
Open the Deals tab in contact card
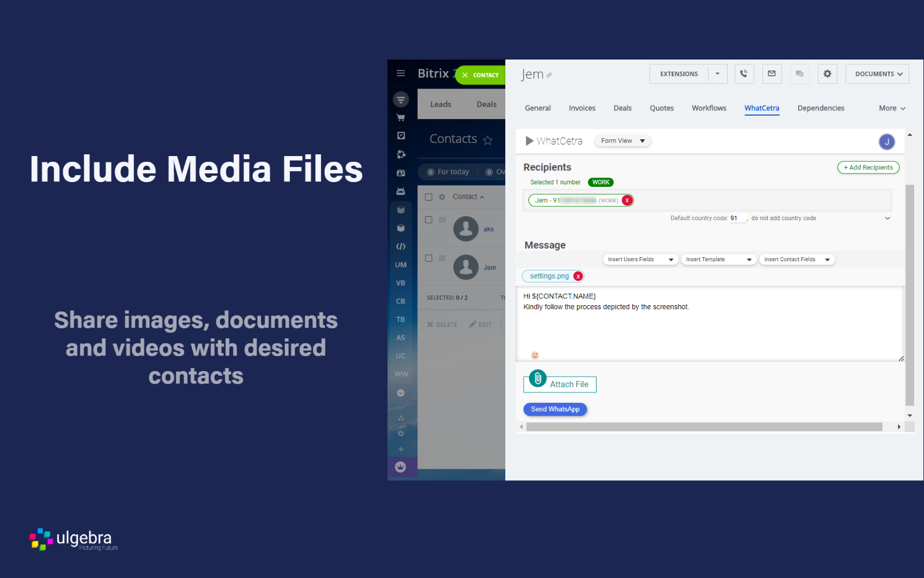[x=623, y=108]
